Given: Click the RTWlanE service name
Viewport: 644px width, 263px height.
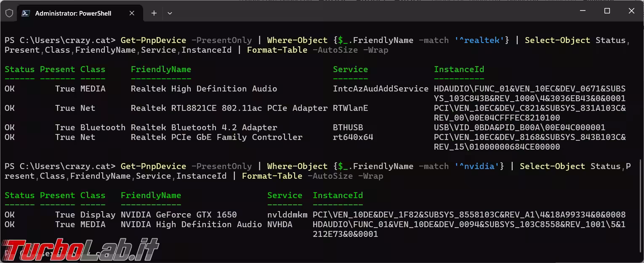Looking at the screenshot, I should point(350,108).
